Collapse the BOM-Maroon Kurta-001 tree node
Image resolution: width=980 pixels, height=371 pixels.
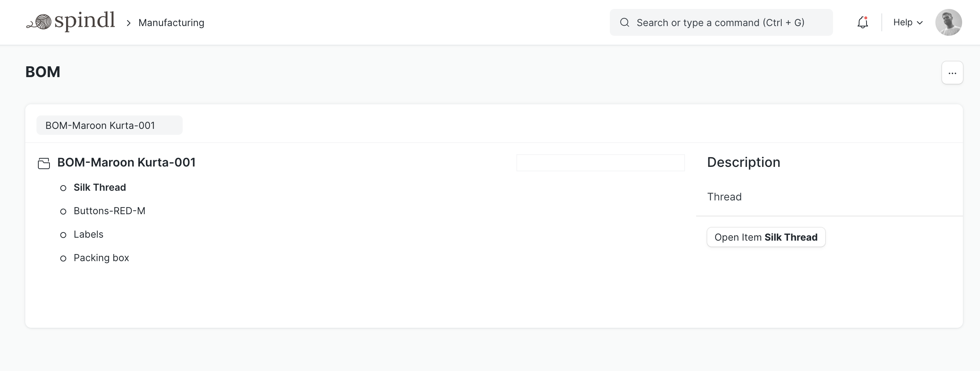pos(126,163)
